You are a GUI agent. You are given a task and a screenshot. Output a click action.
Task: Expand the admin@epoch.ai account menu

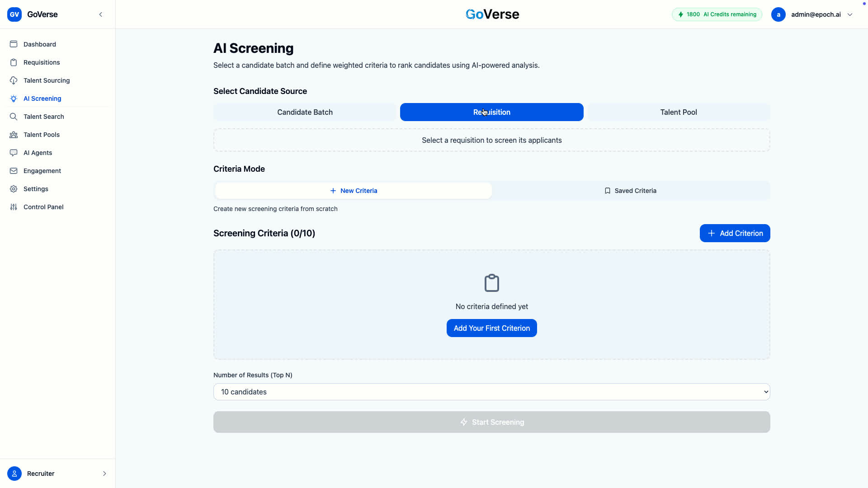849,14
